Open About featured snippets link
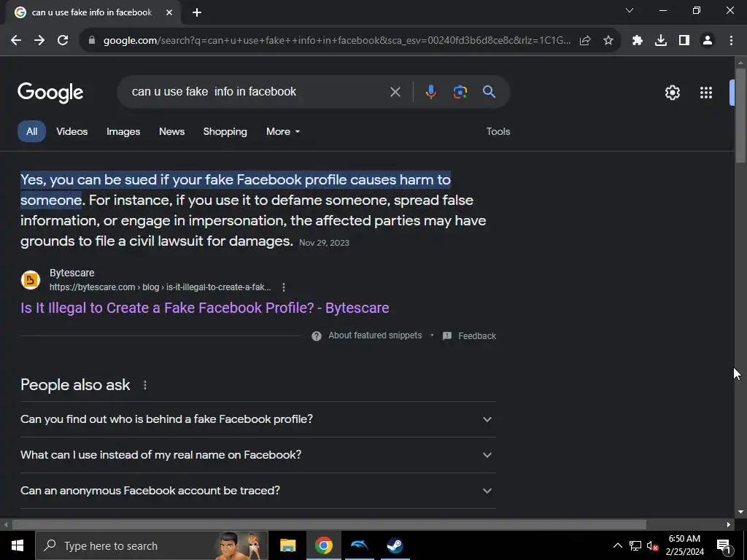The image size is (747, 560). [x=375, y=335]
